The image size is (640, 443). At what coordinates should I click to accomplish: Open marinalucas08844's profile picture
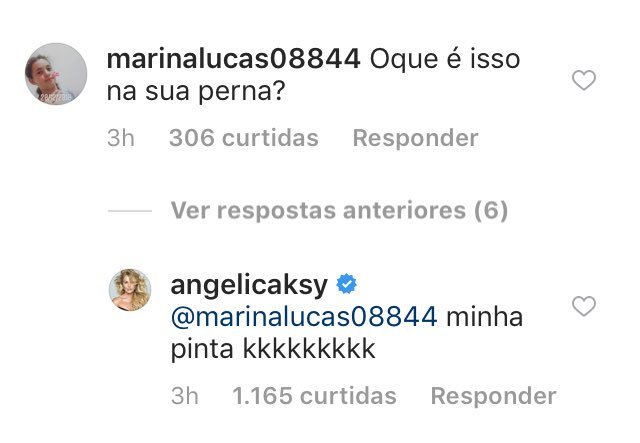[x=56, y=74]
